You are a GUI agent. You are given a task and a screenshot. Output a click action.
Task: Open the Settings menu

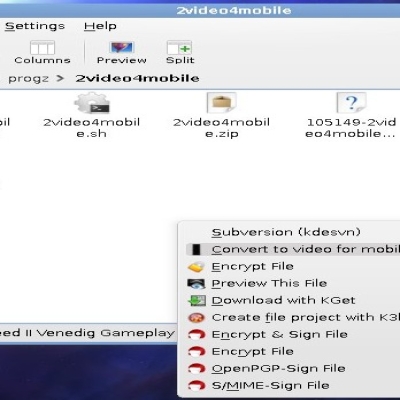pyautogui.click(x=35, y=26)
